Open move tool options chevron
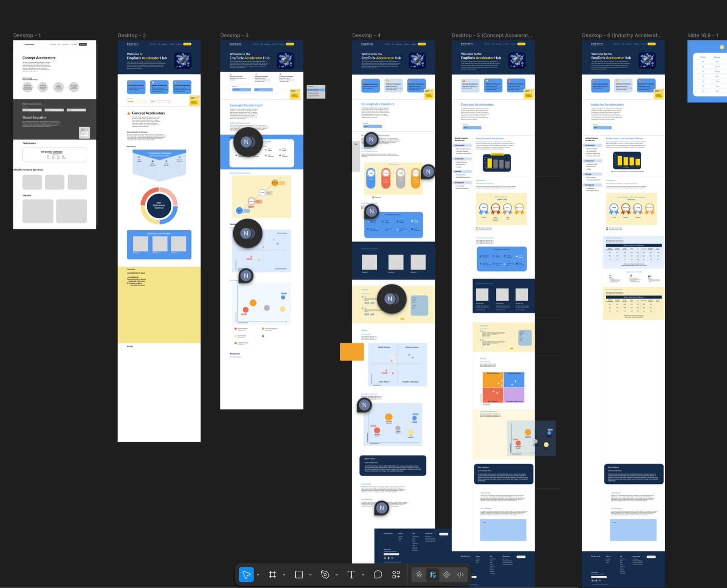Image resolution: width=727 pixels, height=588 pixels. point(258,575)
